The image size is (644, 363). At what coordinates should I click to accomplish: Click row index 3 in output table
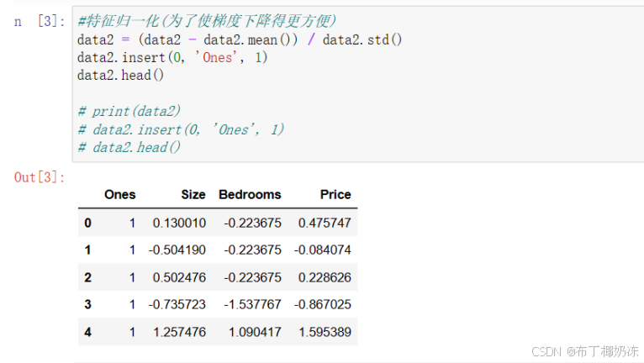pos(88,305)
